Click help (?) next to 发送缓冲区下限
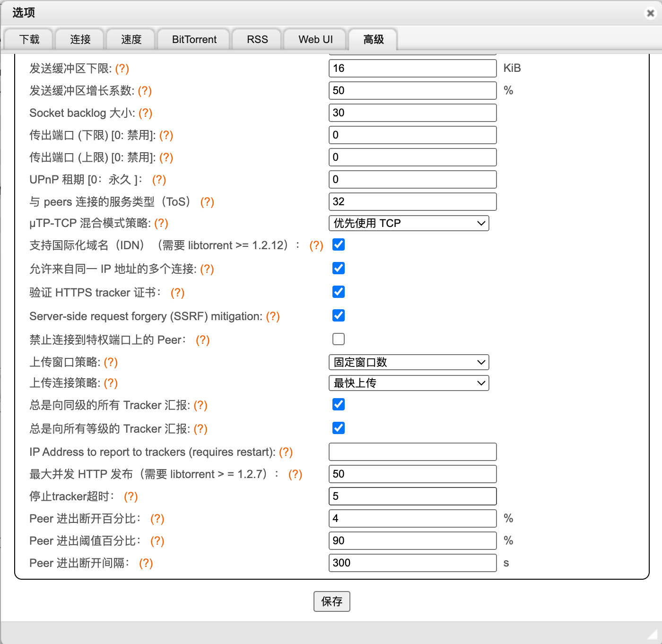Screen dimensions: 662x644 pos(122,69)
